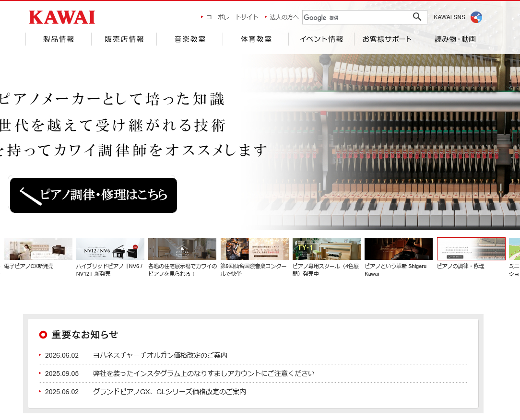520x420 pixels.
Task: Click the KAWAI logo
Action: (x=62, y=18)
